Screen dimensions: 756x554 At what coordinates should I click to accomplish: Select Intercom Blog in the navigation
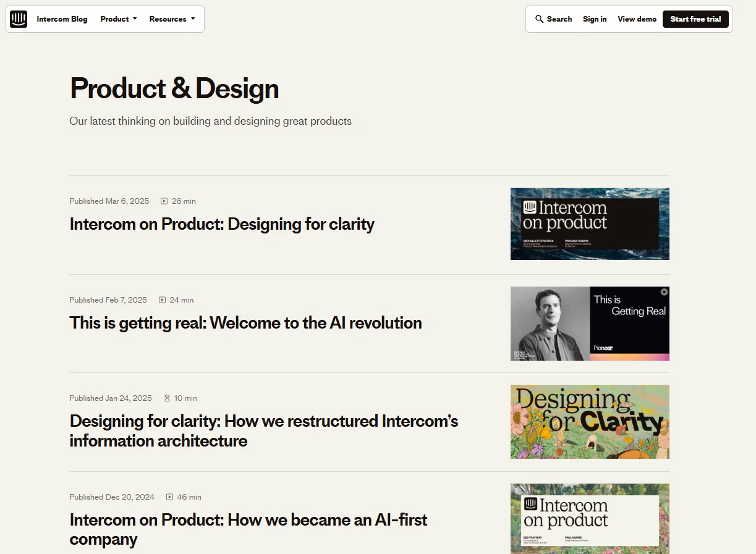pos(62,19)
